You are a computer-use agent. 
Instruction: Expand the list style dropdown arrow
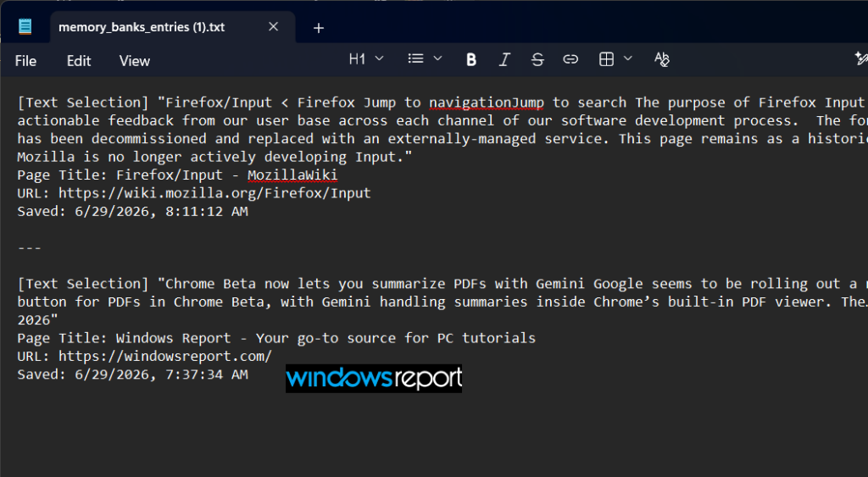(x=437, y=58)
